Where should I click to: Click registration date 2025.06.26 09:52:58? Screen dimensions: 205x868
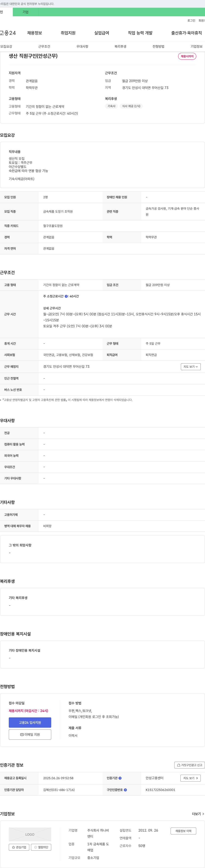point(58,778)
